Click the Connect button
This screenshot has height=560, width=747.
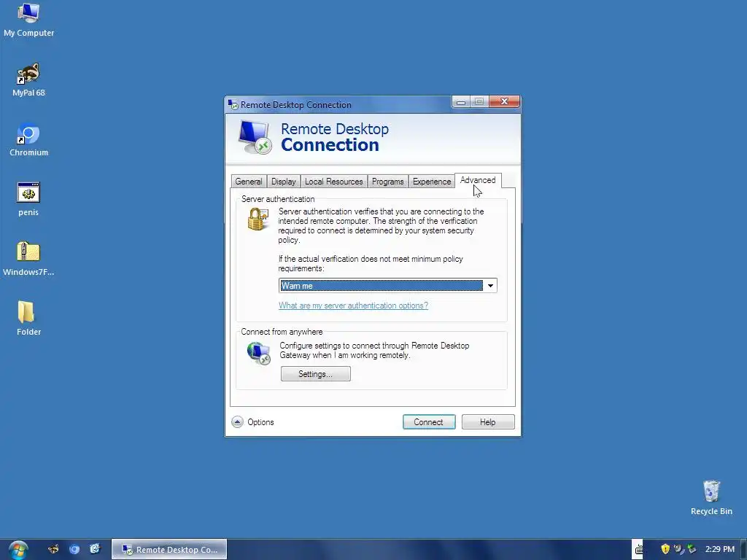(x=429, y=422)
